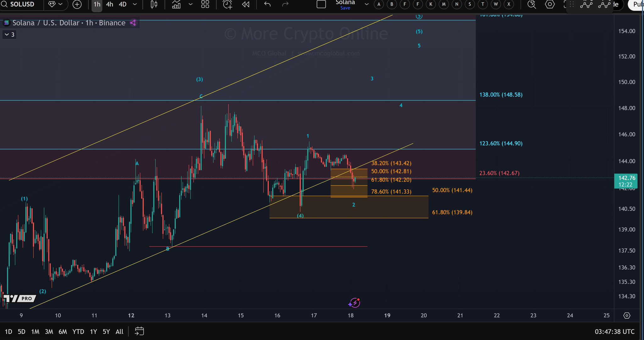Start bar replay with the rewind icon
Image resolution: width=644 pixels, height=340 pixels.
tap(246, 4)
